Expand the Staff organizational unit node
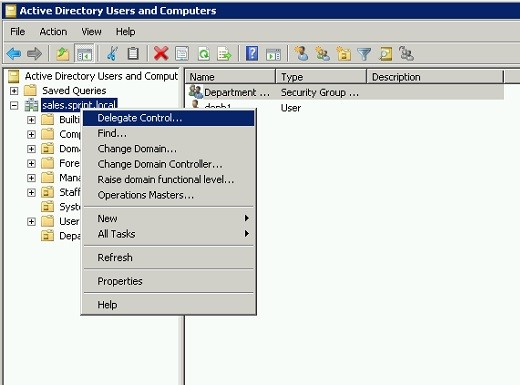Screen dimensions: 520x385 click(31, 192)
